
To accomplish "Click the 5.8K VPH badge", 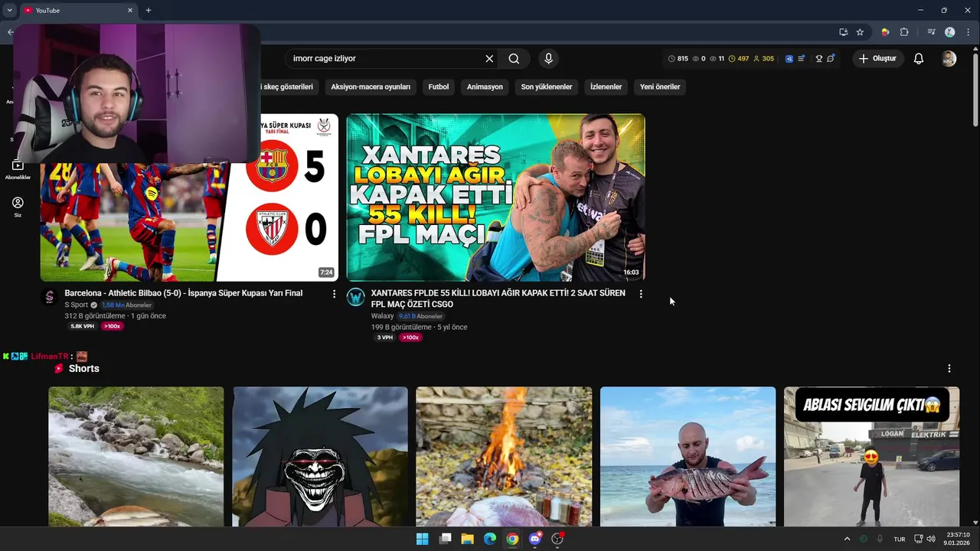I will [x=83, y=326].
